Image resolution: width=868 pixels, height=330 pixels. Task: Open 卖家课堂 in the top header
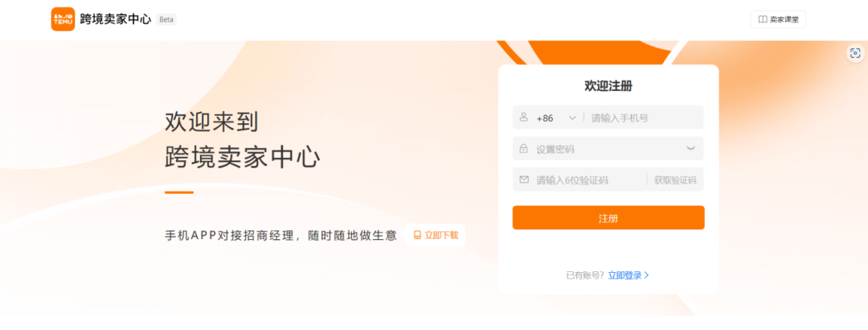(x=778, y=19)
